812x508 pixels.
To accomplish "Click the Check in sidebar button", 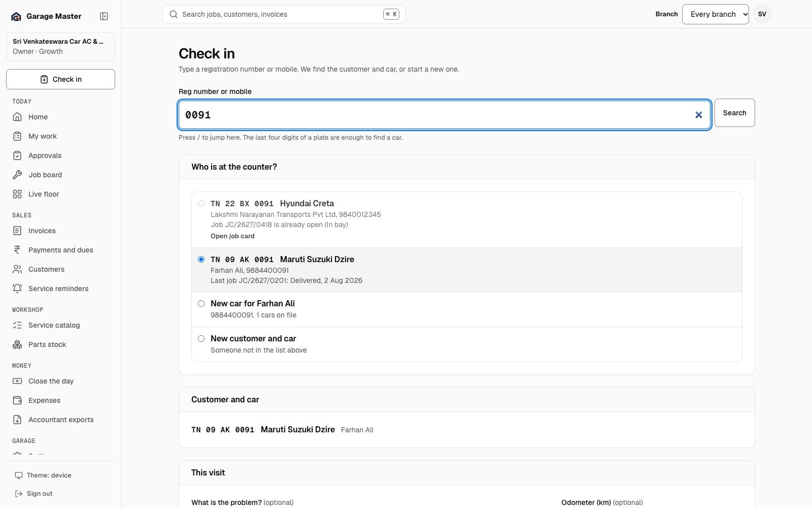I will click(x=60, y=79).
